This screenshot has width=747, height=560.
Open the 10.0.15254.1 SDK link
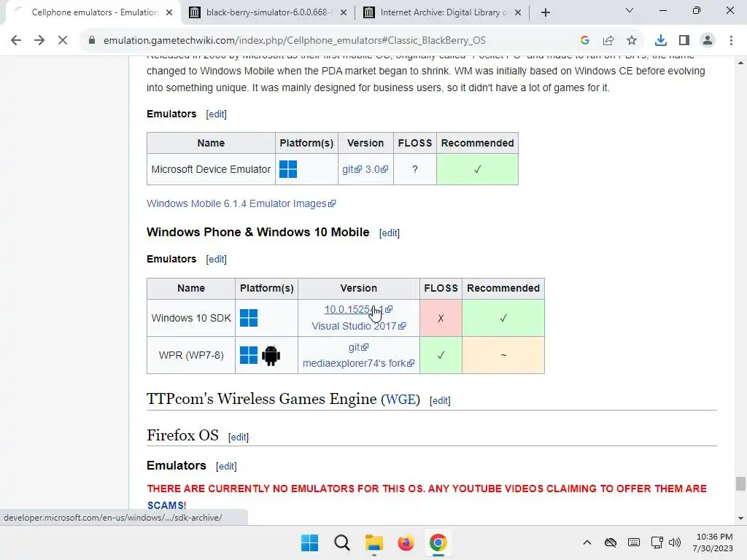click(358, 309)
